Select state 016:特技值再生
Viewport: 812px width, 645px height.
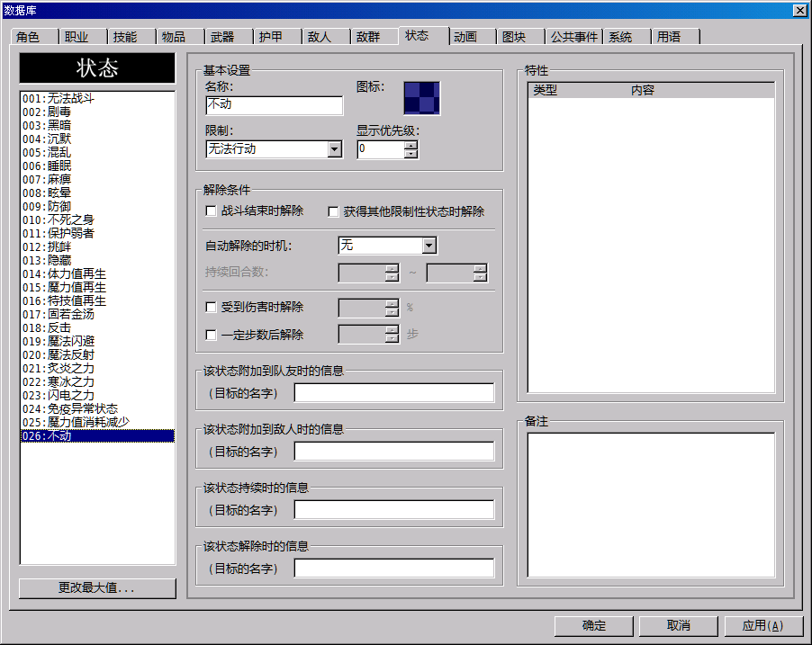(x=97, y=300)
